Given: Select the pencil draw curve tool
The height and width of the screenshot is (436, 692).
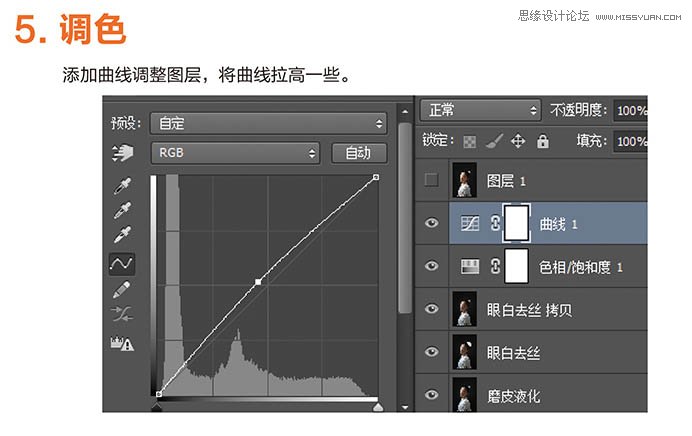Looking at the screenshot, I should coord(122,289).
